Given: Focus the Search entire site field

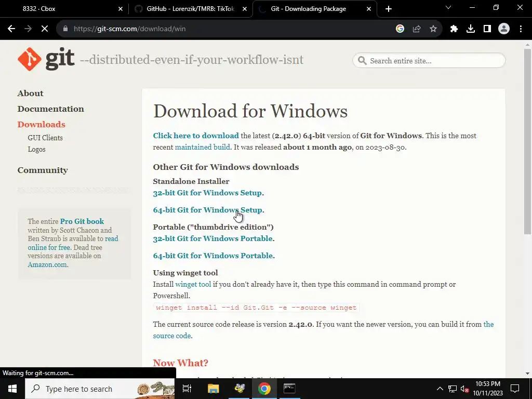Looking at the screenshot, I should (429, 61).
